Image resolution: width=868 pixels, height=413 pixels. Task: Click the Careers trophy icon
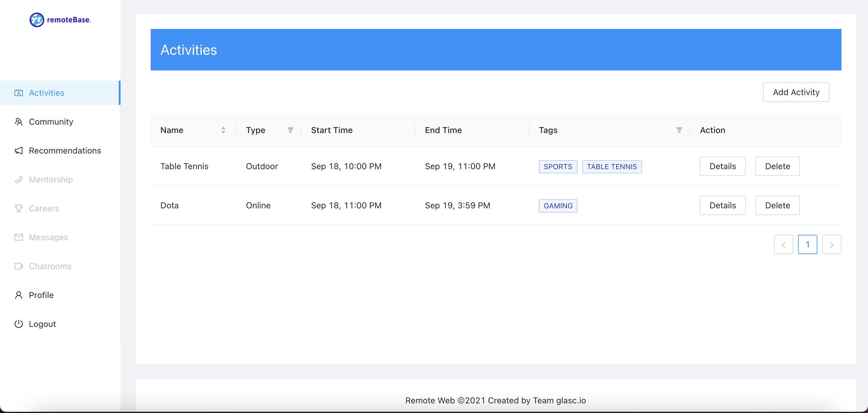pyautogui.click(x=18, y=208)
